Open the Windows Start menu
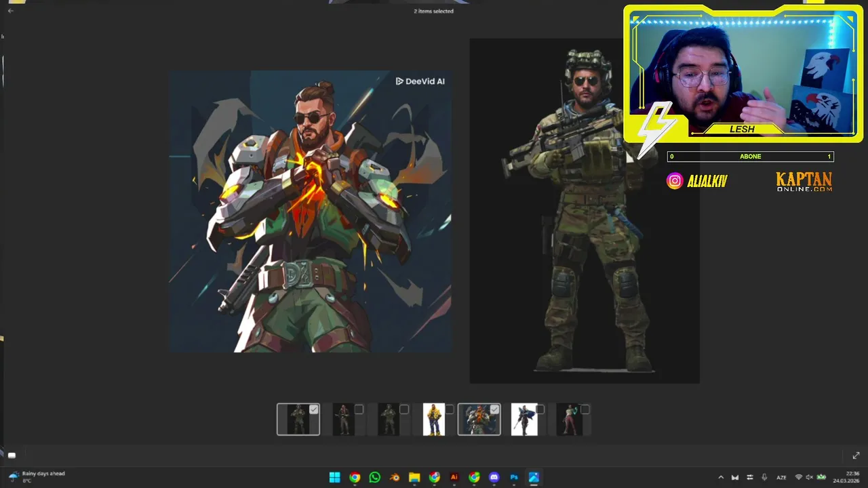 point(334,477)
